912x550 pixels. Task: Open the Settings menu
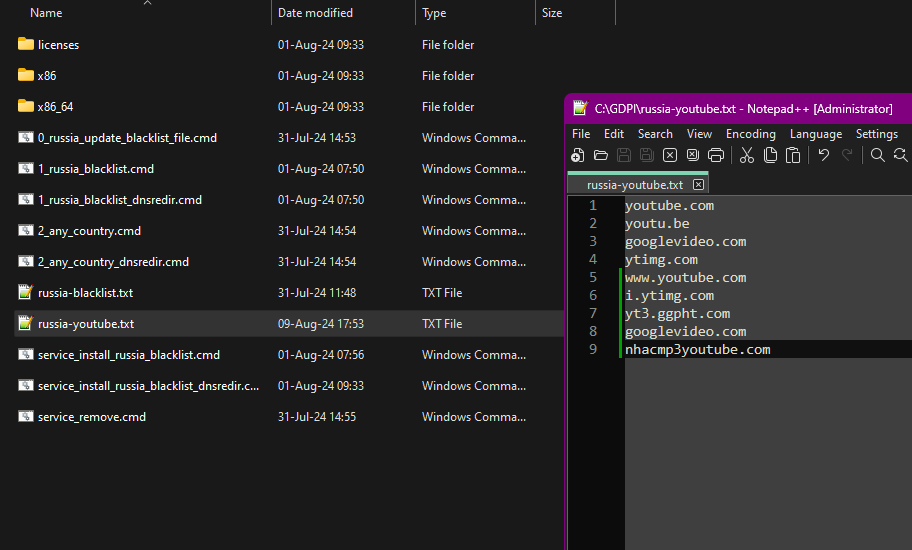tap(877, 134)
